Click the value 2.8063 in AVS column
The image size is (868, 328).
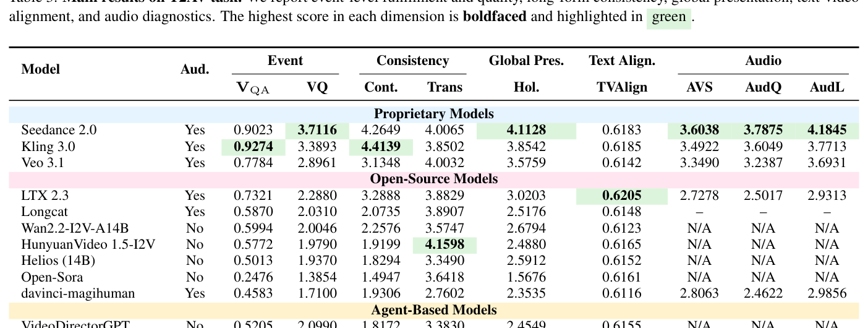(x=699, y=293)
